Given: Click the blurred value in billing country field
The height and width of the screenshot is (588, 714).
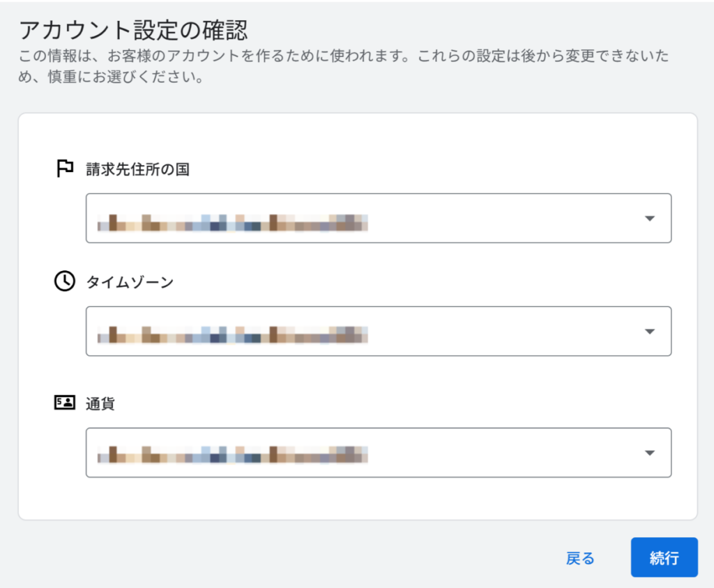Looking at the screenshot, I should click(x=232, y=223).
